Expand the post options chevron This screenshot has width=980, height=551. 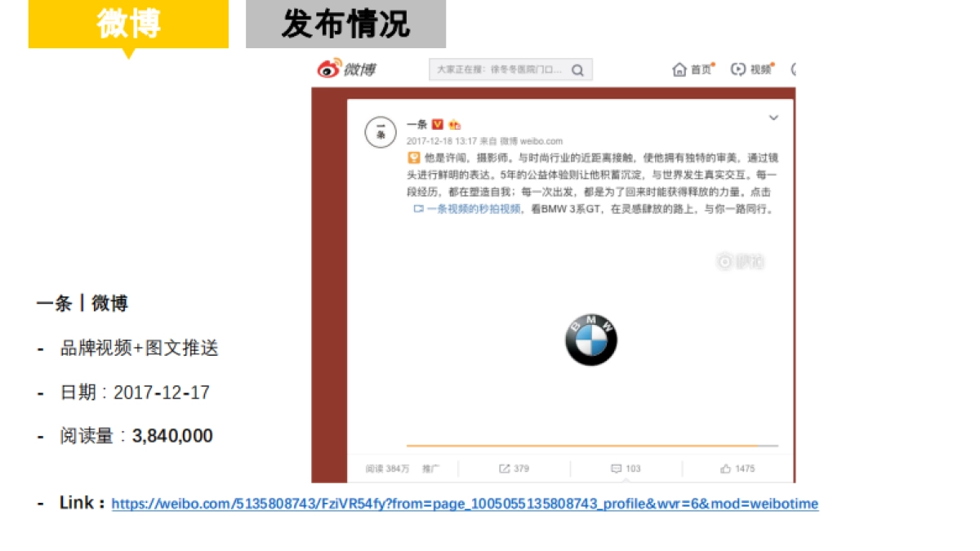pyautogui.click(x=772, y=117)
